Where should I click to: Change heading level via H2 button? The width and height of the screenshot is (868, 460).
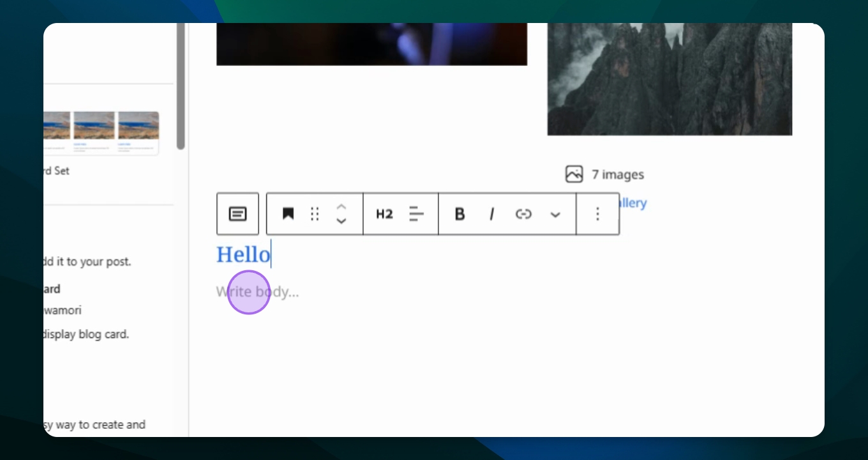tap(384, 214)
